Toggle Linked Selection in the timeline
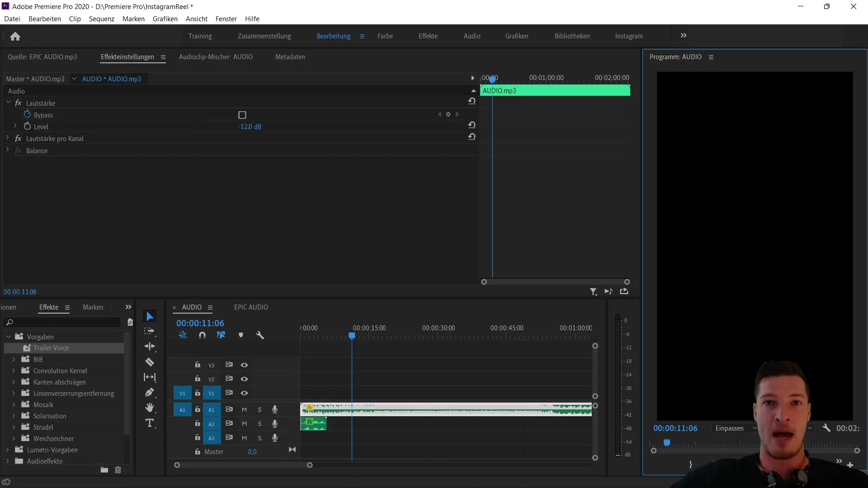Image resolution: width=868 pixels, height=488 pixels. tap(221, 335)
